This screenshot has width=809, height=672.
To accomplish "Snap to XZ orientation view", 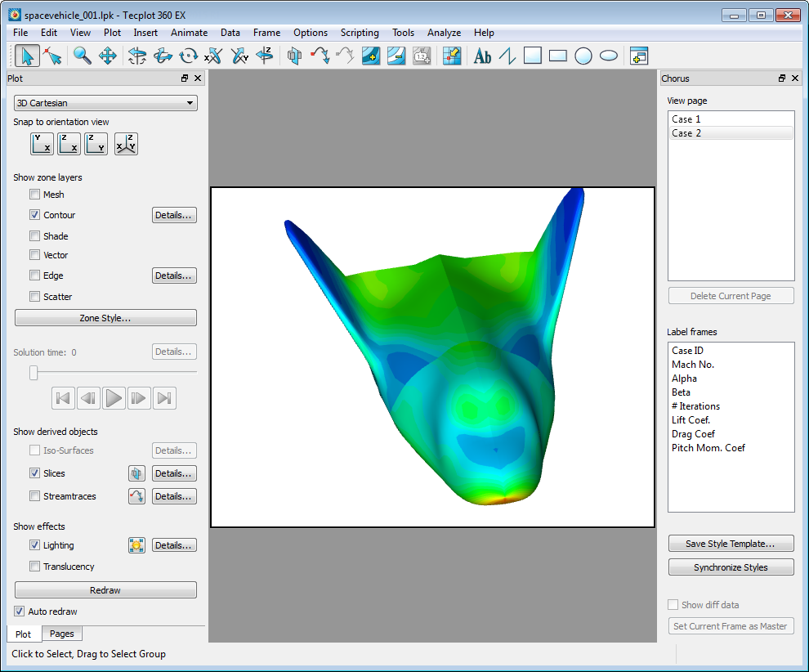I will click(x=69, y=144).
